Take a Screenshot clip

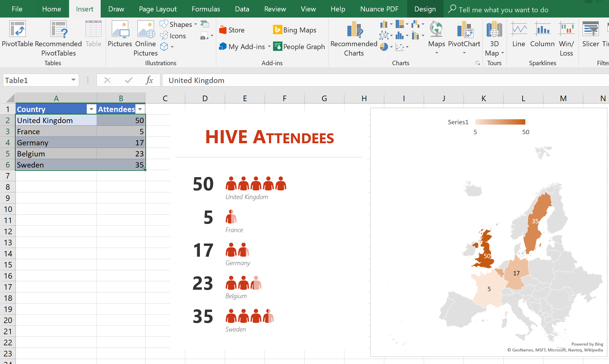coord(204,36)
